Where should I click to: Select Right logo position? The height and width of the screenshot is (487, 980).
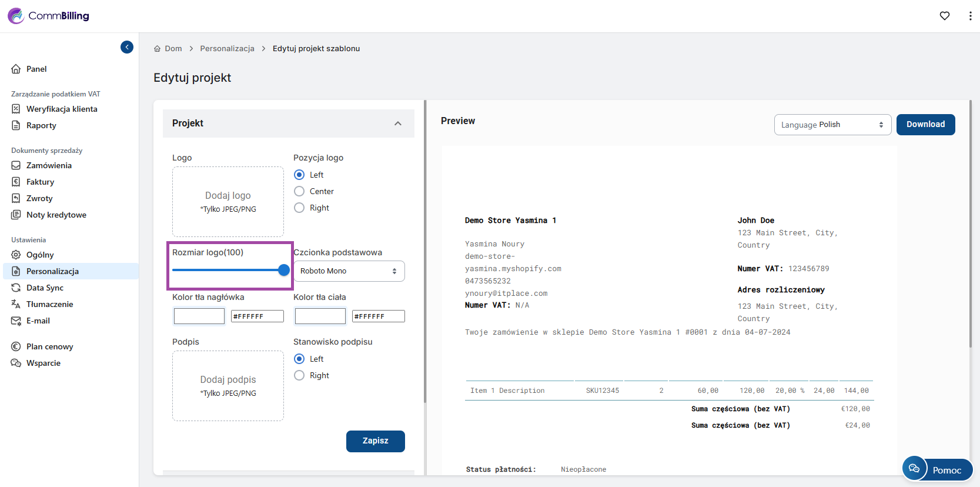(x=299, y=208)
